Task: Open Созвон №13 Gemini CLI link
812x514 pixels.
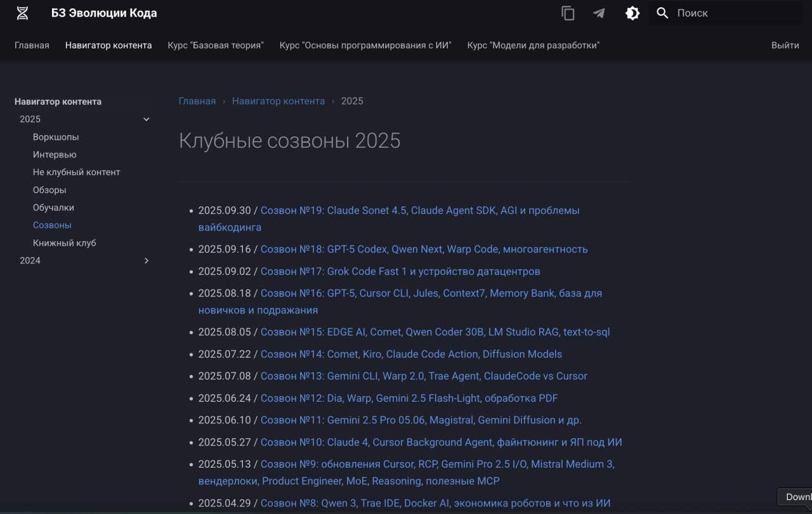Action: pyautogui.click(x=423, y=376)
